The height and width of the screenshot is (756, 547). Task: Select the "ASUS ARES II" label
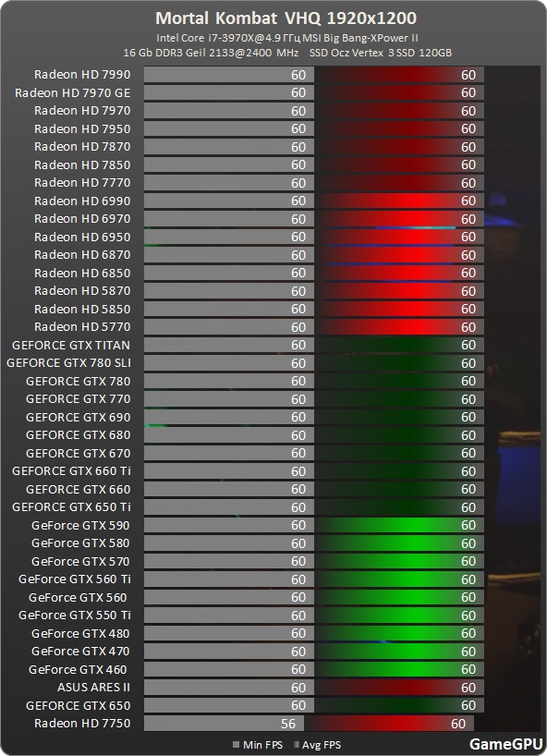coord(94,687)
